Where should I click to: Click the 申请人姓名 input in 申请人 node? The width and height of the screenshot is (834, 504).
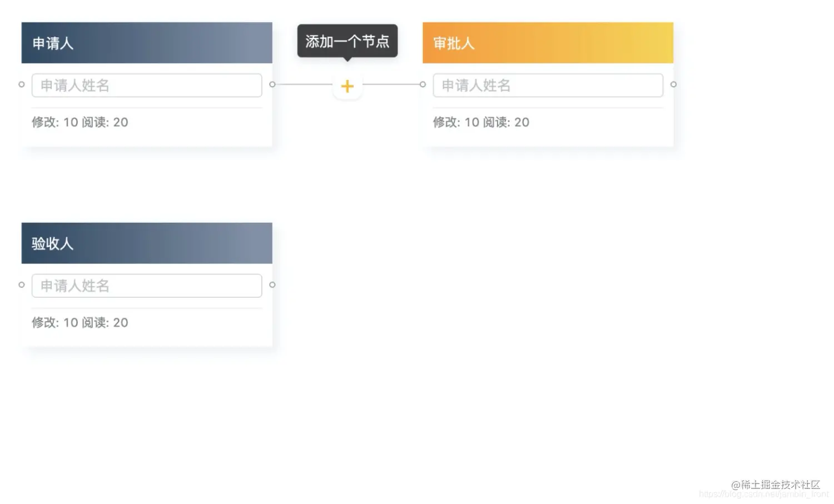tap(146, 85)
